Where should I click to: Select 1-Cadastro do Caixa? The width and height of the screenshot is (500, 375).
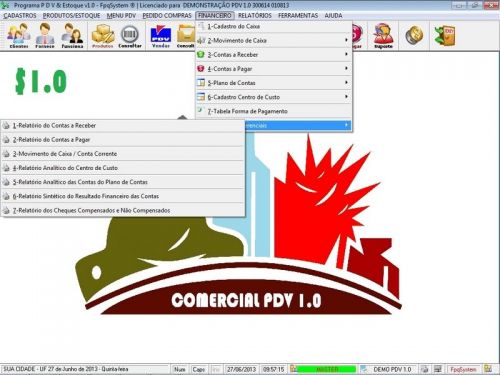click(x=274, y=26)
